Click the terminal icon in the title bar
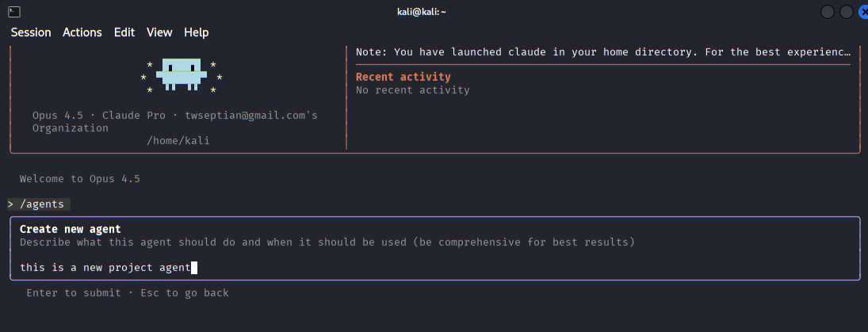Image resolution: width=868 pixels, height=332 pixels. 13,12
